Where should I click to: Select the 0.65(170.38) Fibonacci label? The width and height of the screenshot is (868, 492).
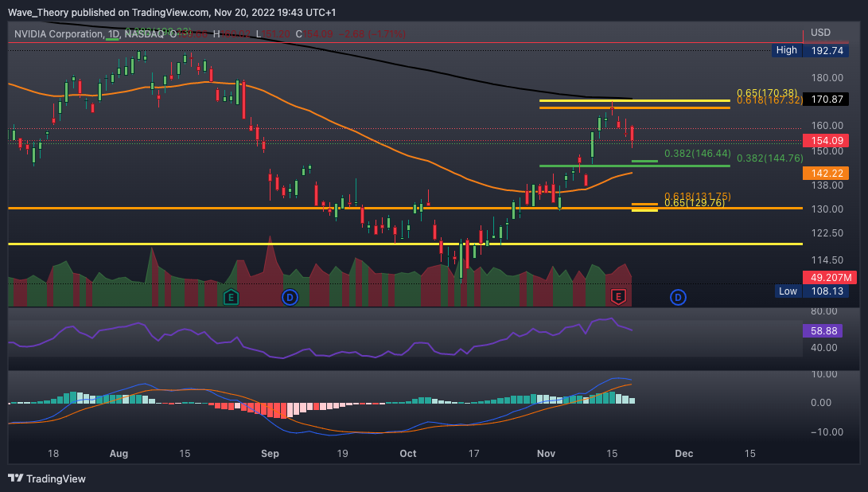coord(767,93)
